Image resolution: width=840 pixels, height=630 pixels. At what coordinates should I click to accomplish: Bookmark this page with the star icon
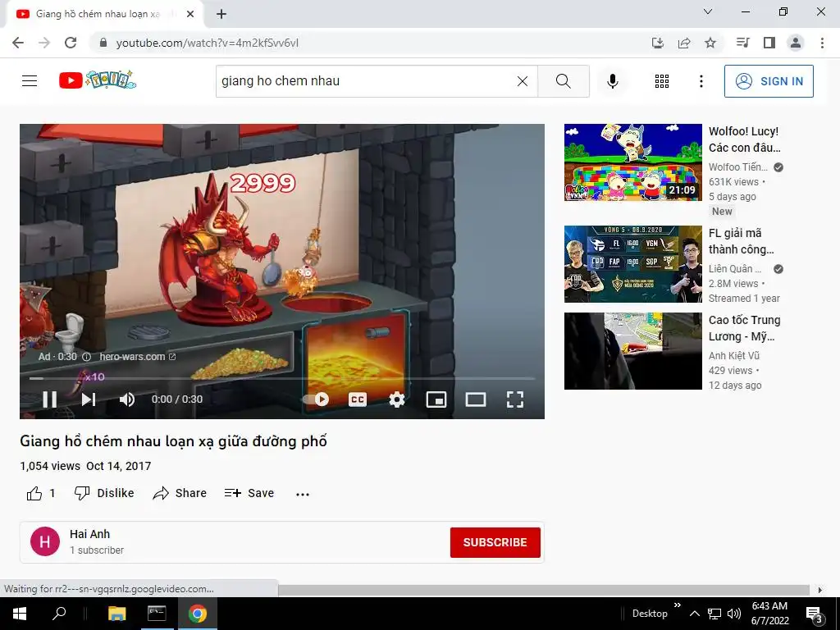tap(710, 43)
